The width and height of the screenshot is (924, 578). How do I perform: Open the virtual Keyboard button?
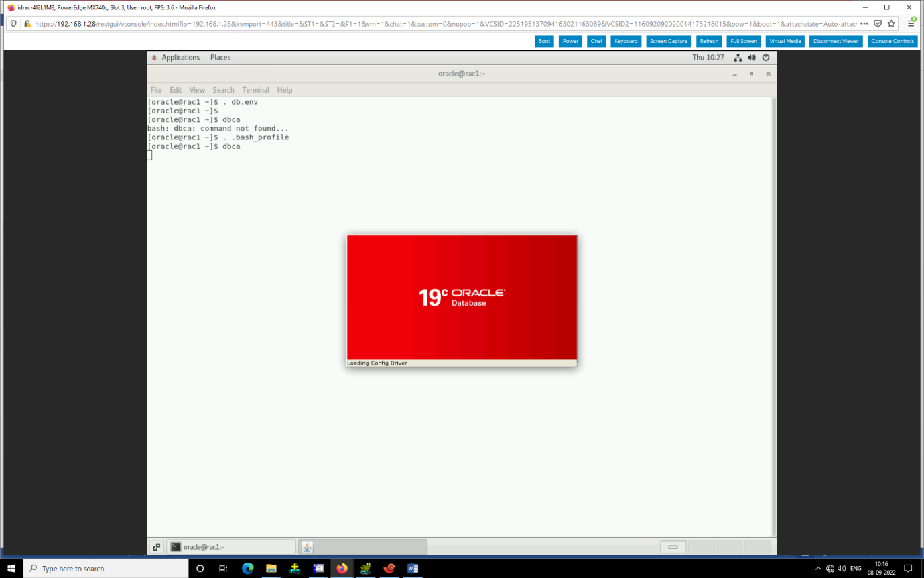tap(626, 41)
